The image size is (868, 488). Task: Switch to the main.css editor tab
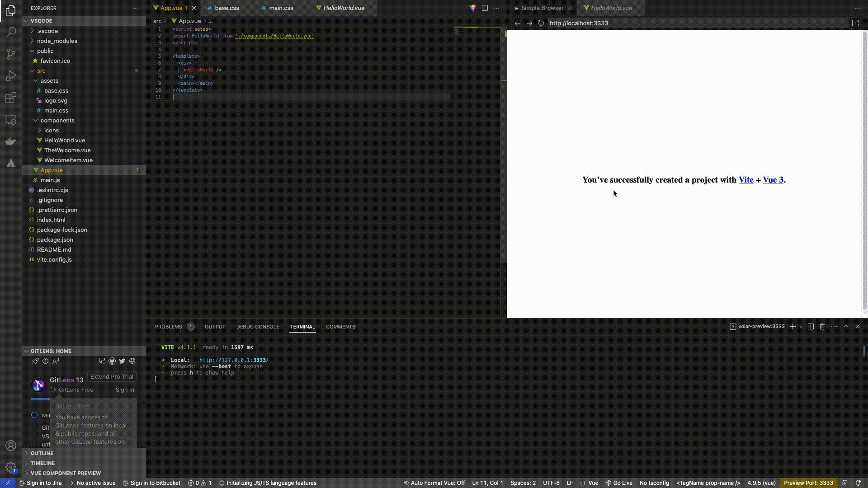[x=281, y=8]
